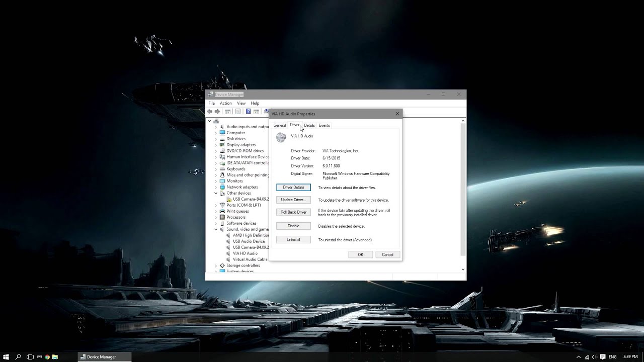
Task: Select the Disk drives category icon
Action: 222,139
